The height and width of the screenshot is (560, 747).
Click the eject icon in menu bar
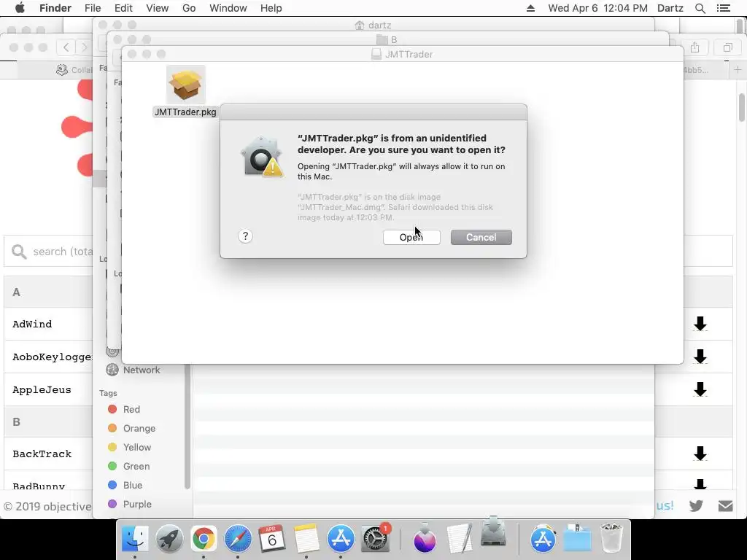point(531,8)
